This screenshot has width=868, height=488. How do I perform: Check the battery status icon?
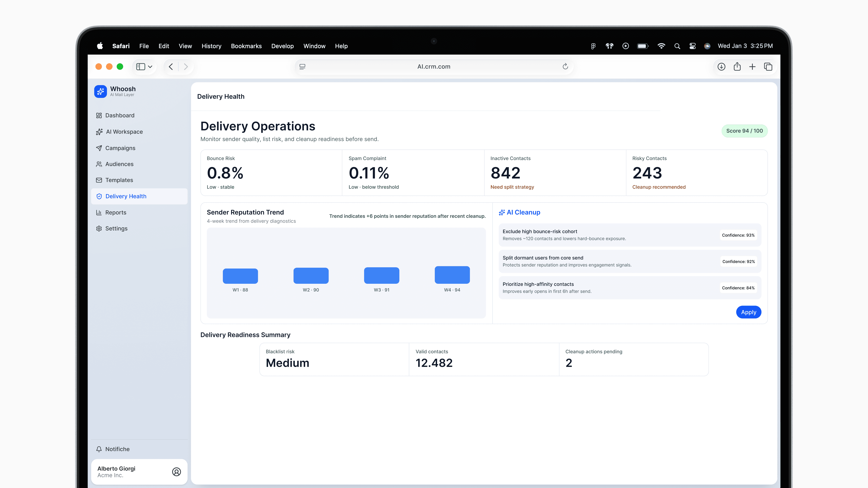click(x=643, y=46)
